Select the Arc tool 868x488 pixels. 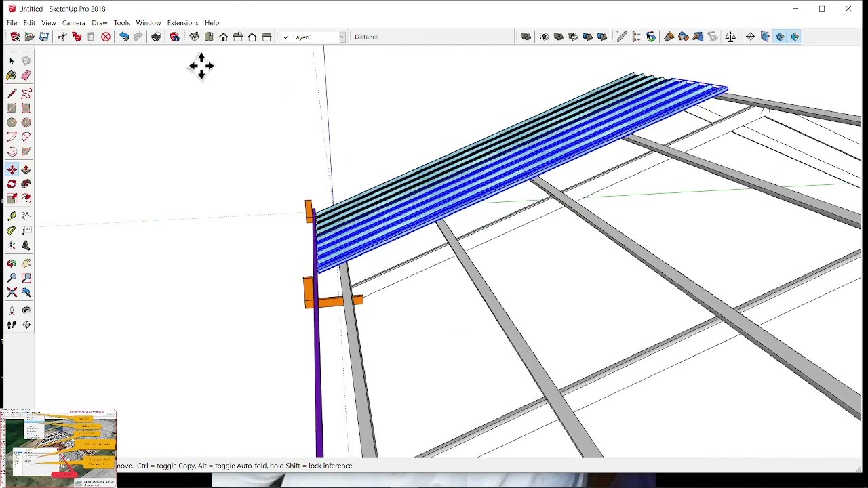[12, 138]
